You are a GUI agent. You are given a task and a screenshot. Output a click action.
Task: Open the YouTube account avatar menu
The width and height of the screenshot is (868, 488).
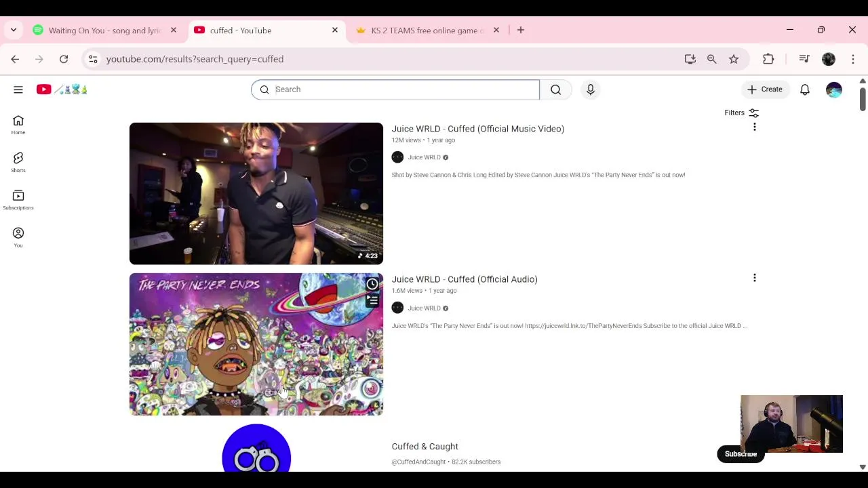point(834,89)
